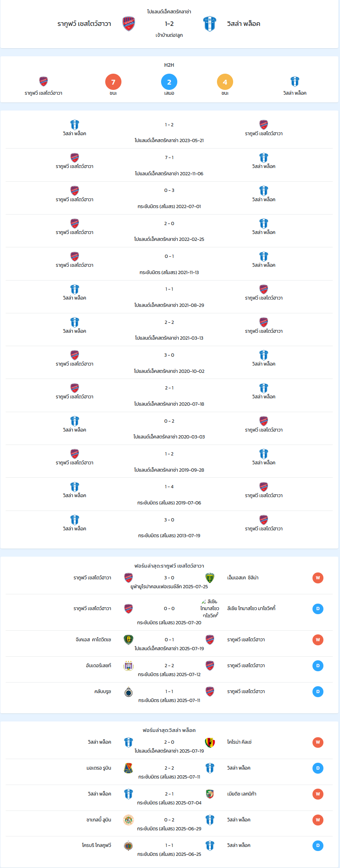Click the Raków crest in the match header
The image size is (340, 868).
click(129, 24)
